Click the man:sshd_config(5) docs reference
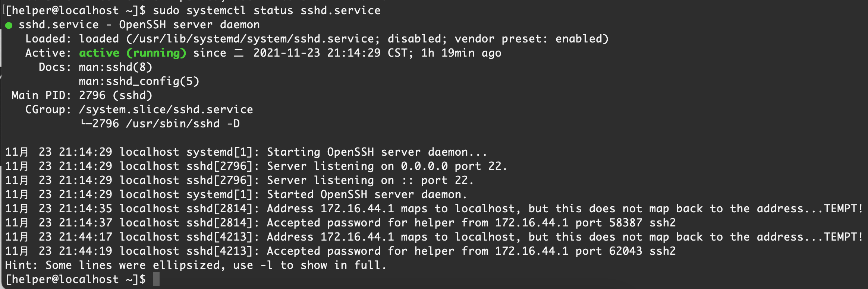868x289 pixels. coord(139,81)
